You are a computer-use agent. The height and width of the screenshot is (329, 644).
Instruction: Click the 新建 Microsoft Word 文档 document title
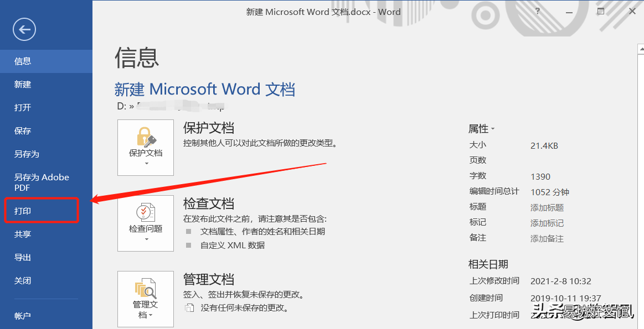pyautogui.click(x=204, y=89)
